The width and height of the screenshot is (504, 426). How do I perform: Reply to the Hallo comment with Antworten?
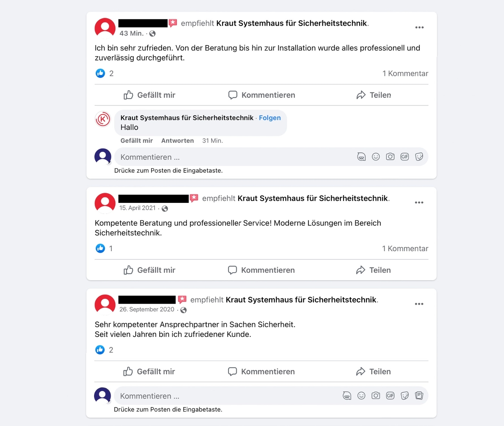tap(177, 141)
